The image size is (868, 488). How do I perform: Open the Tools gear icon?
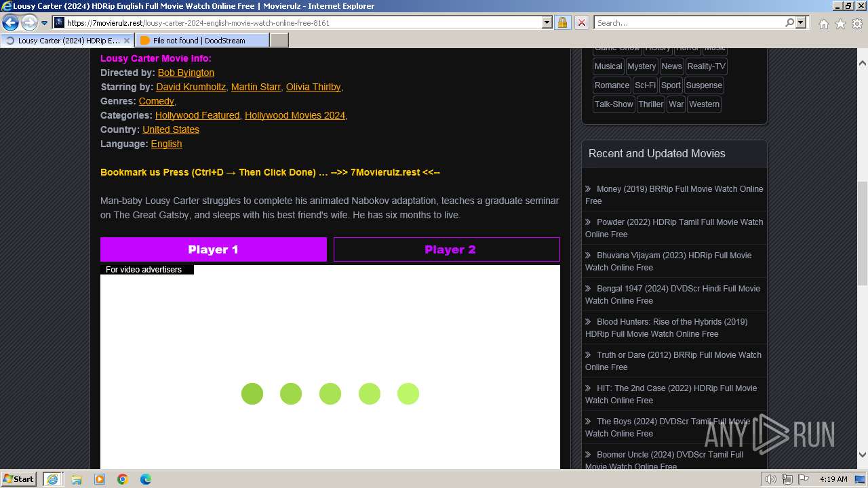click(856, 24)
